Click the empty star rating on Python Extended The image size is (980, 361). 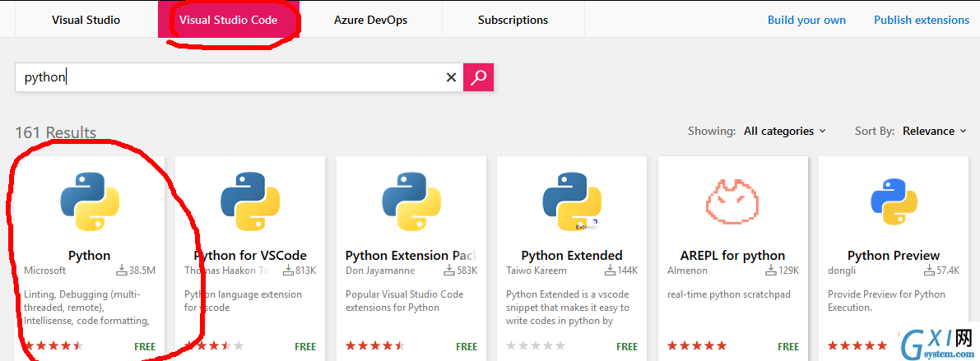(x=536, y=345)
